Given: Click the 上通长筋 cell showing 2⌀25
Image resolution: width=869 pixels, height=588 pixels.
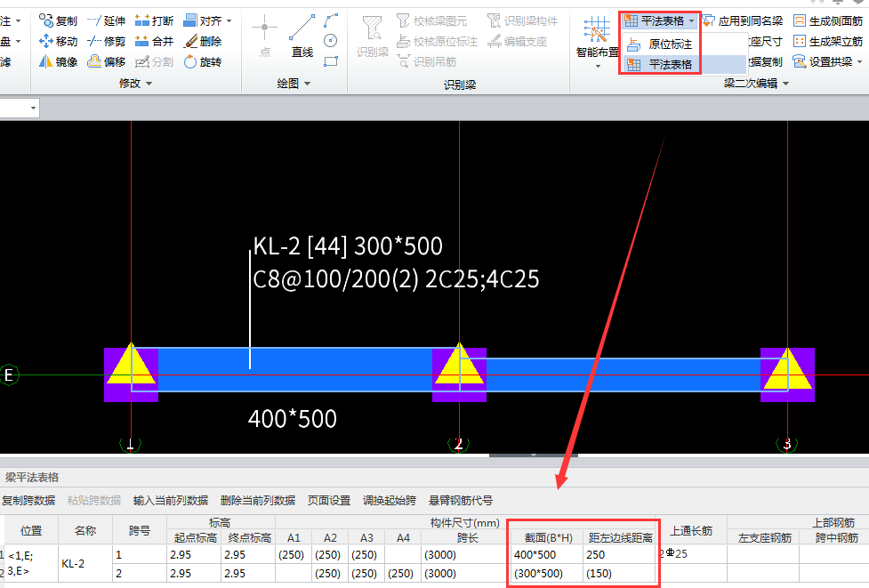Looking at the screenshot, I should click(692, 555).
